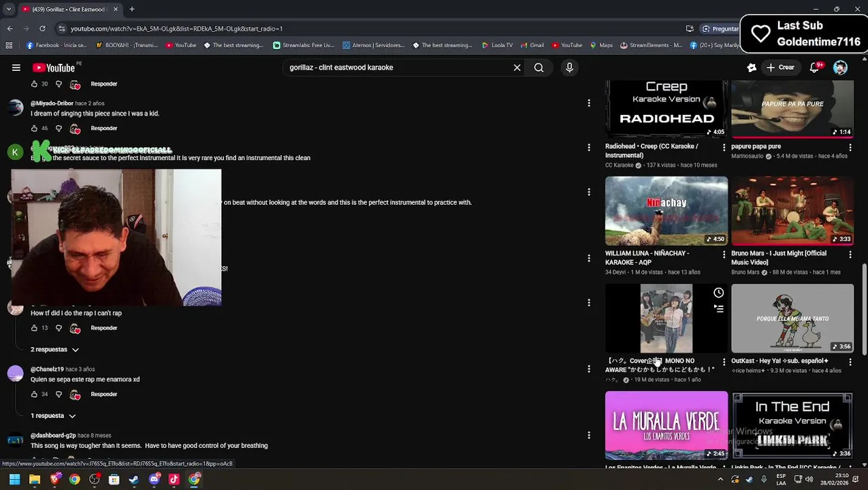
Task: Open Steam from the taskbar
Action: click(x=134, y=479)
